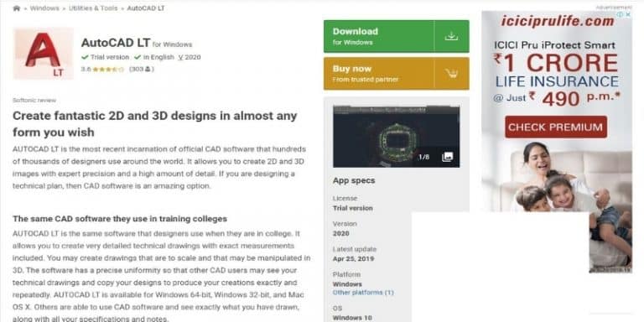
Task: Open the AutoCAD screenshot thumbnail
Action: [x=396, y=137]
